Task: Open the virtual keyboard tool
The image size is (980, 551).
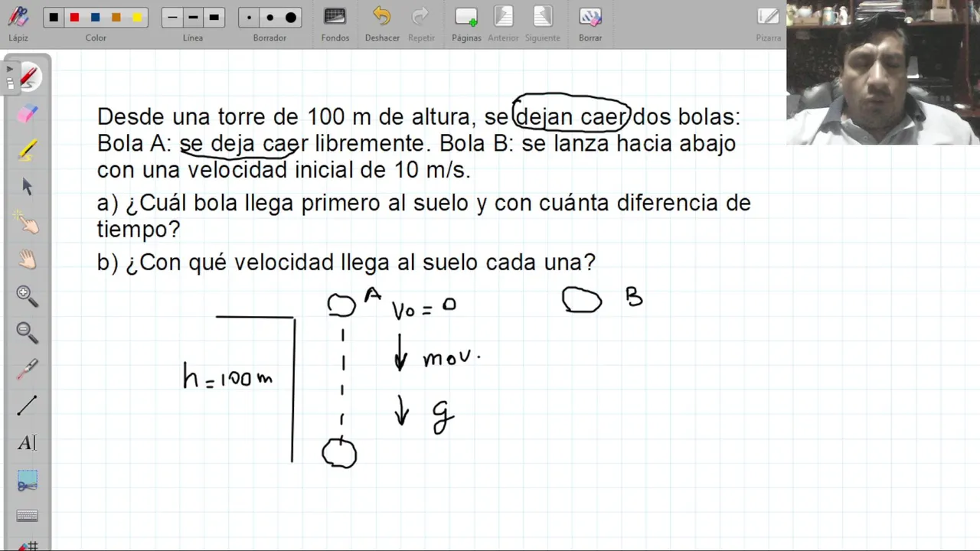Action: (x=27, y=516)
